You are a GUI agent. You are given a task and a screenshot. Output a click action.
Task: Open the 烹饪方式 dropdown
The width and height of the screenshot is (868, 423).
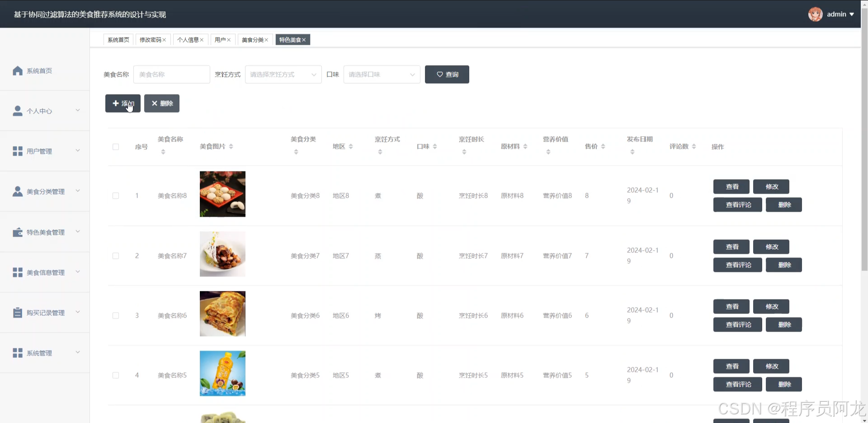283,74
